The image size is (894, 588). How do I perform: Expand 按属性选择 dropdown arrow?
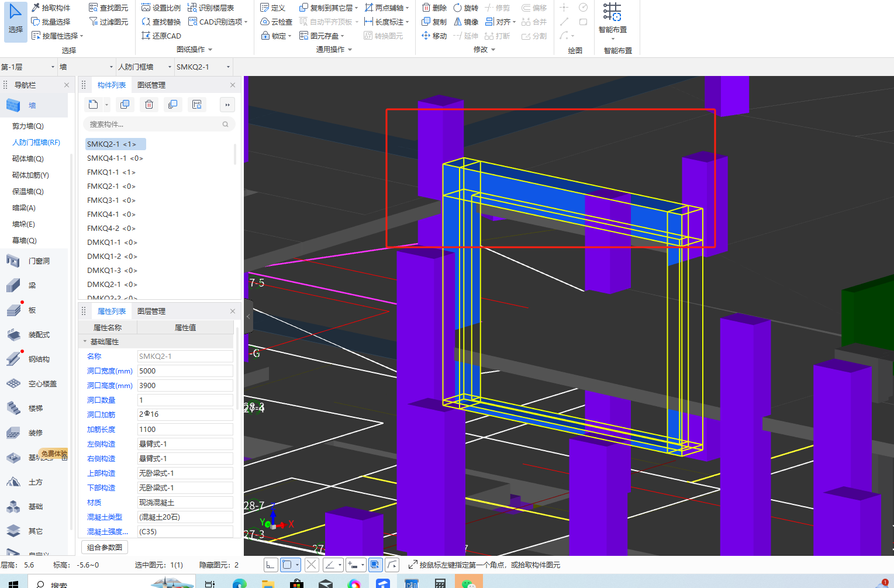[82, 36]
